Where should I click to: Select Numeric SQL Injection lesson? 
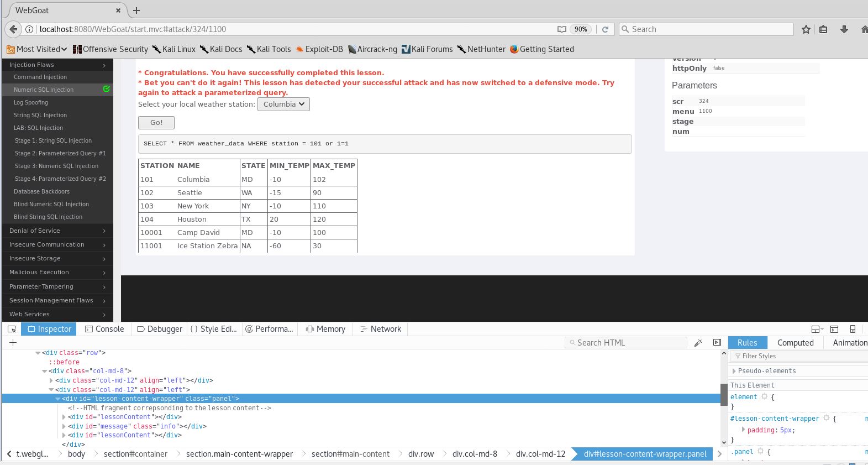[x=44, y=90]
